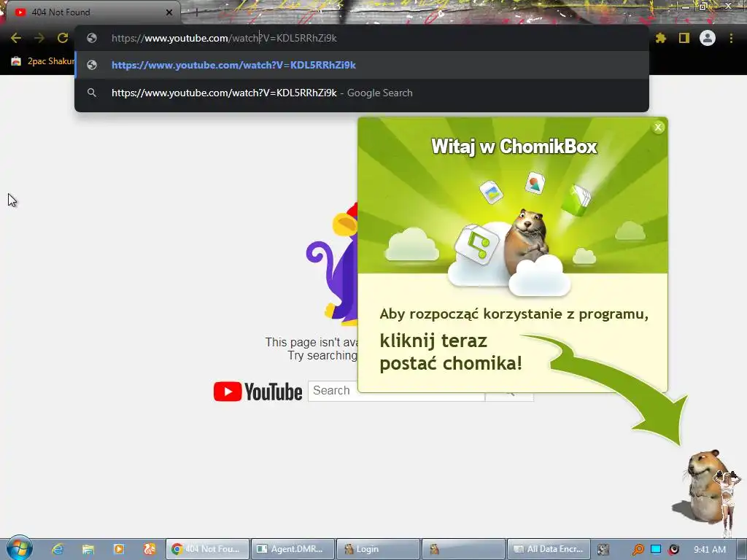Viewport: 747px width, 560px height.
Task: Toggle the Chrome side panel icon
Action: click(684, 38)
